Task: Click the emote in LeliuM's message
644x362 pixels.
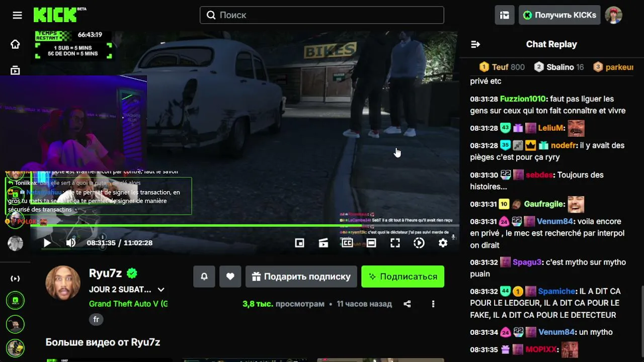Action: click(x=576, y=128)
